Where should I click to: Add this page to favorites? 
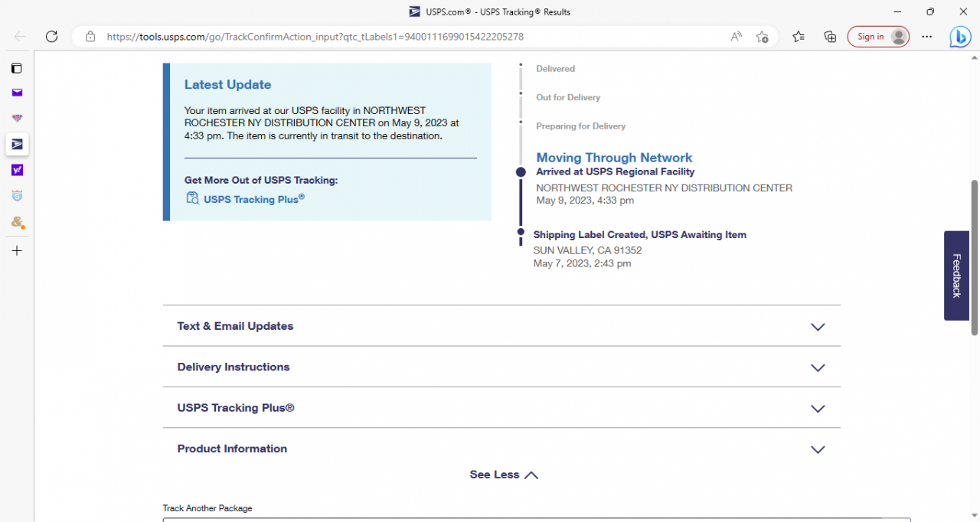click(762, 36)
